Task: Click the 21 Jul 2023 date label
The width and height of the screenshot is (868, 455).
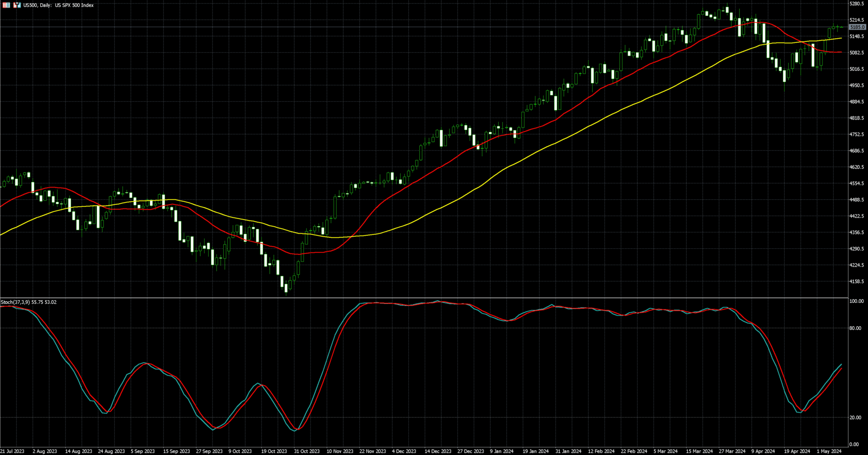Action: (12, 451)
